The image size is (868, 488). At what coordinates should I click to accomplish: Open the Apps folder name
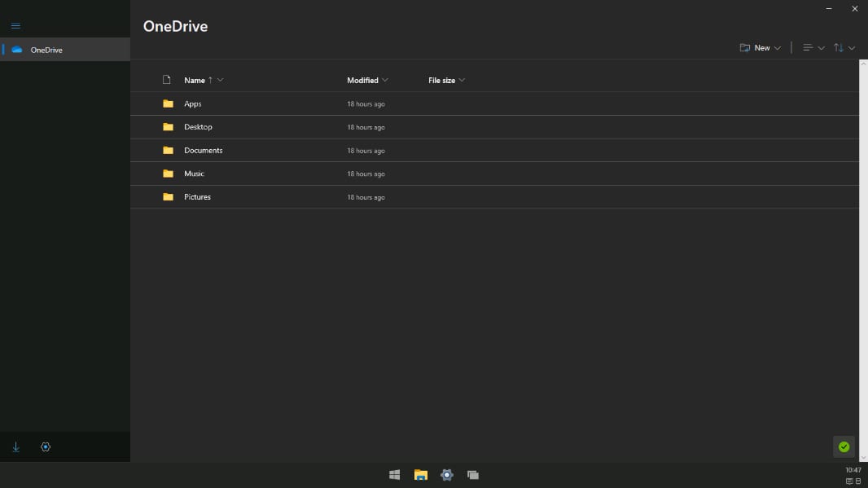coord(193,104)
